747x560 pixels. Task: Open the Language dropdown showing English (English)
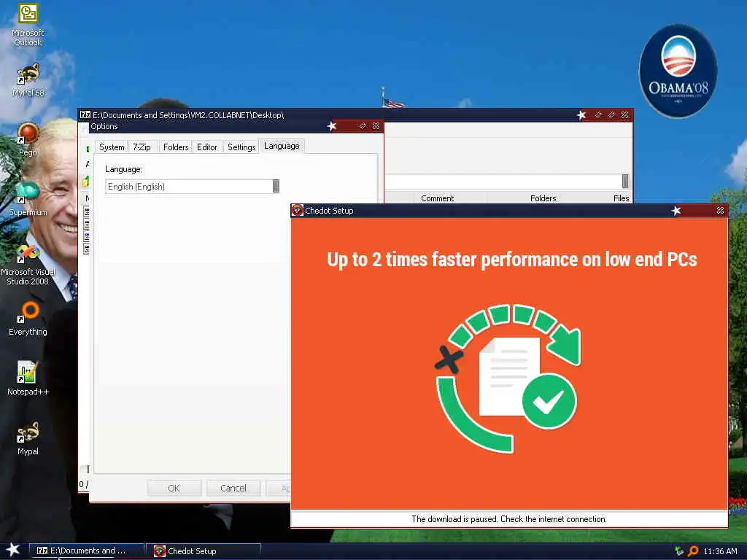point(192,186)
